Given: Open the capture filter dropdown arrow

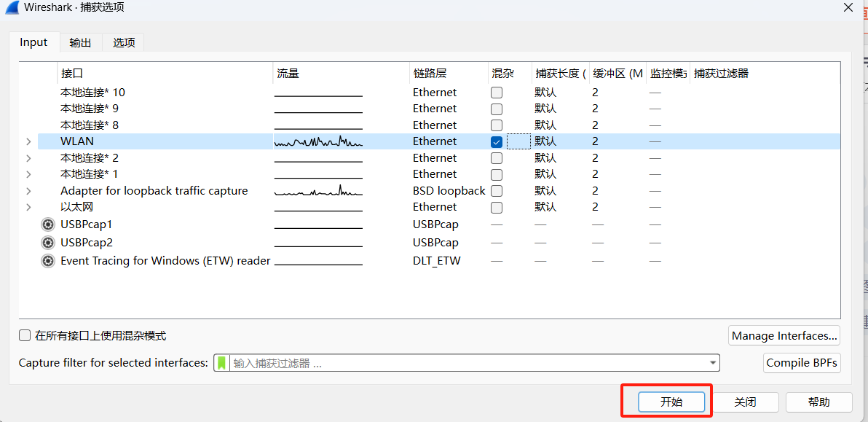Looking at the screenshot, I should point(712,363).
